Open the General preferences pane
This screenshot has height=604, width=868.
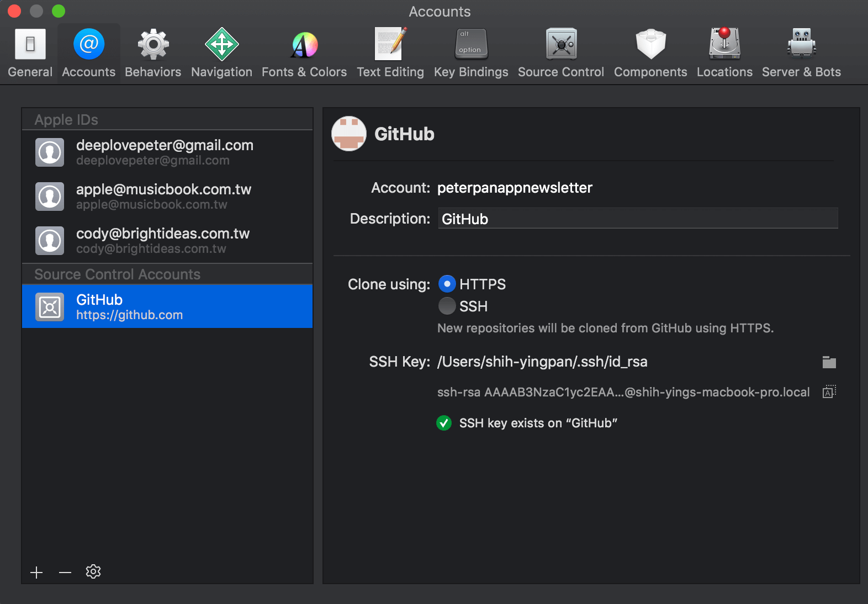(x=30, y=54)
